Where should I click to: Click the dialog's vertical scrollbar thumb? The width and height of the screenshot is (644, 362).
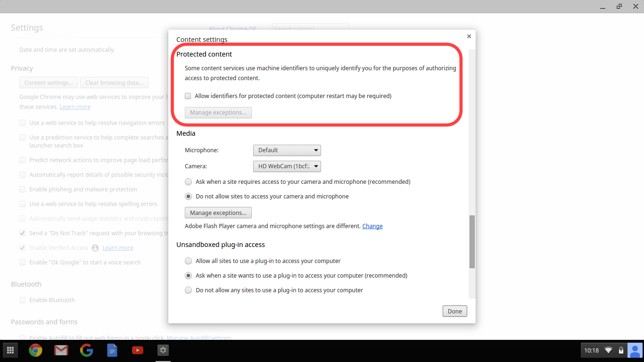tap(472, 242)
